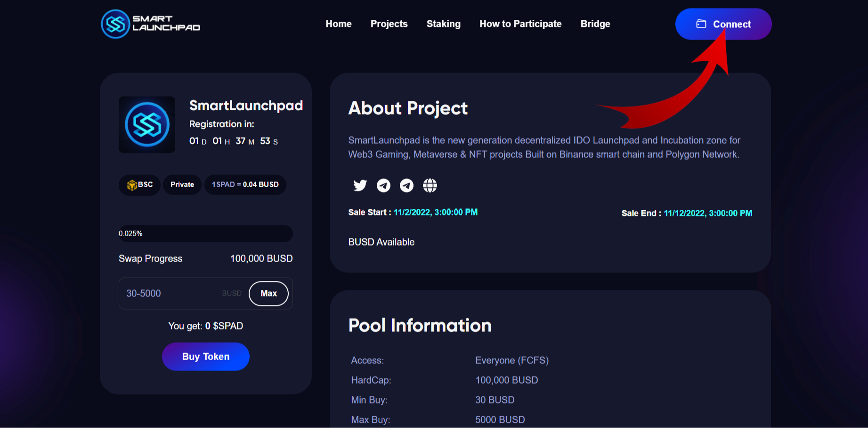Viewport: 868px width, 428px height.
Task: Click the Max Buy 5000 BUSD value
Action: tap(500, 420)
